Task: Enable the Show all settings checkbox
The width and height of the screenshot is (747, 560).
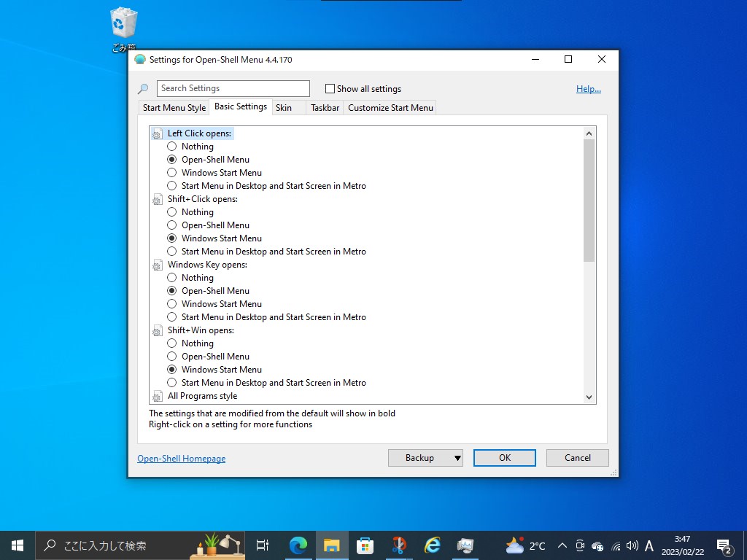Action: (330, 89)
